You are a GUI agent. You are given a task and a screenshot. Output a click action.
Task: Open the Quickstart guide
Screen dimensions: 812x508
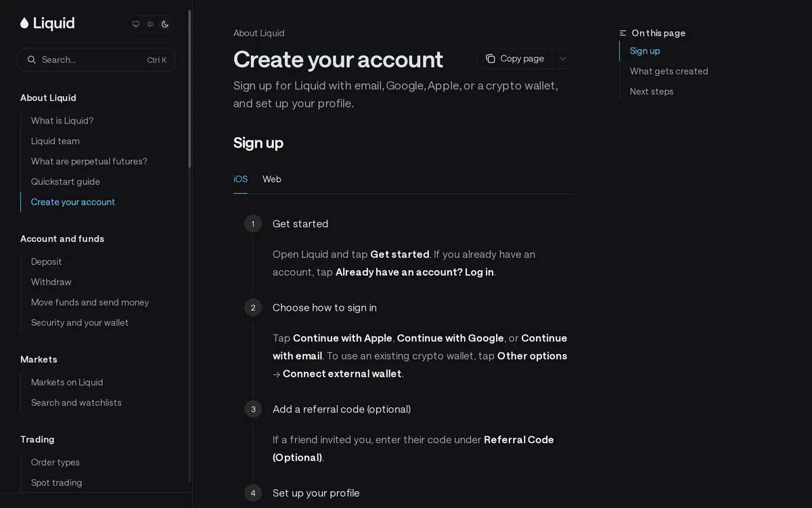[x=66, y=182]
